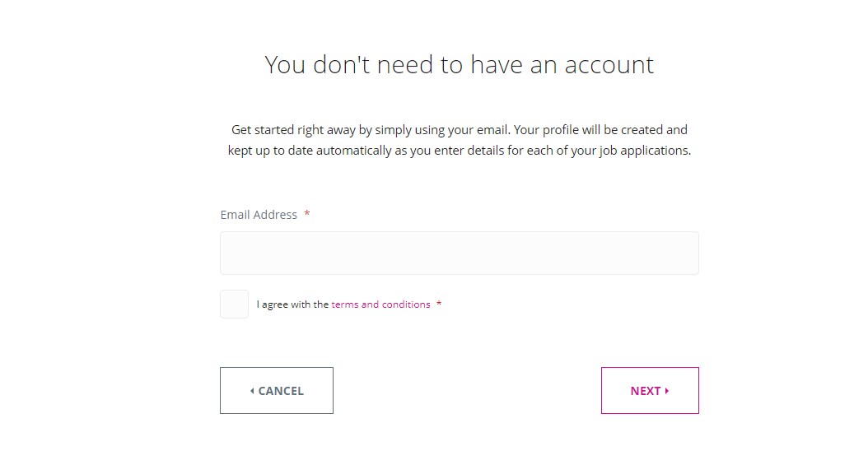Check the terms and conditions checkbox
Image resolution: width=868 pixels, height=474 pixels.
234,304
